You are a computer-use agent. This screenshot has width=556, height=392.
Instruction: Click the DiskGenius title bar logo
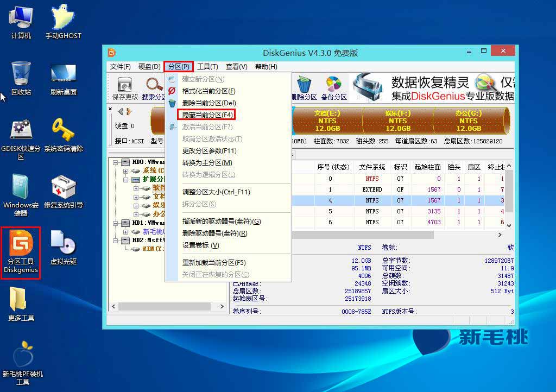tap(112, 53)
